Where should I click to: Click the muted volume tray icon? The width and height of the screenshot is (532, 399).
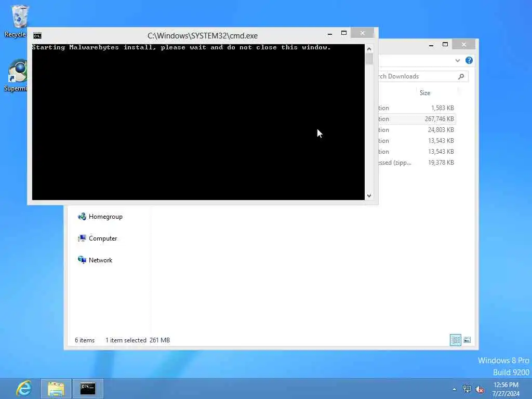[480, 390]
